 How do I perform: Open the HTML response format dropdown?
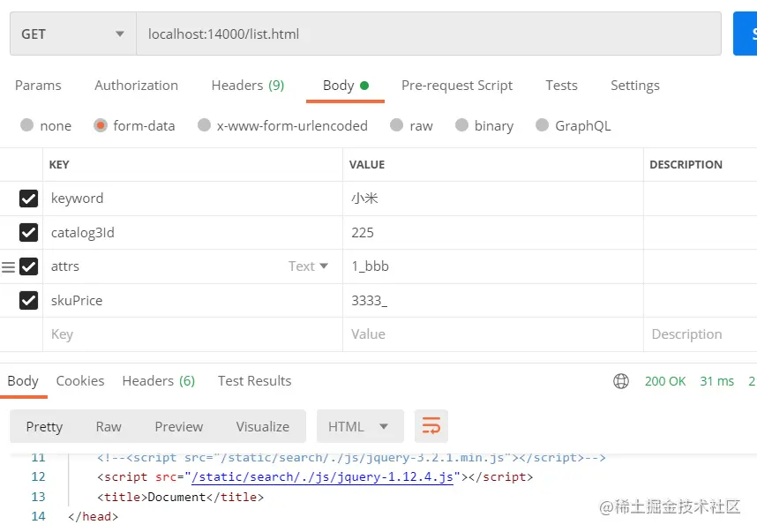(360, 426)
